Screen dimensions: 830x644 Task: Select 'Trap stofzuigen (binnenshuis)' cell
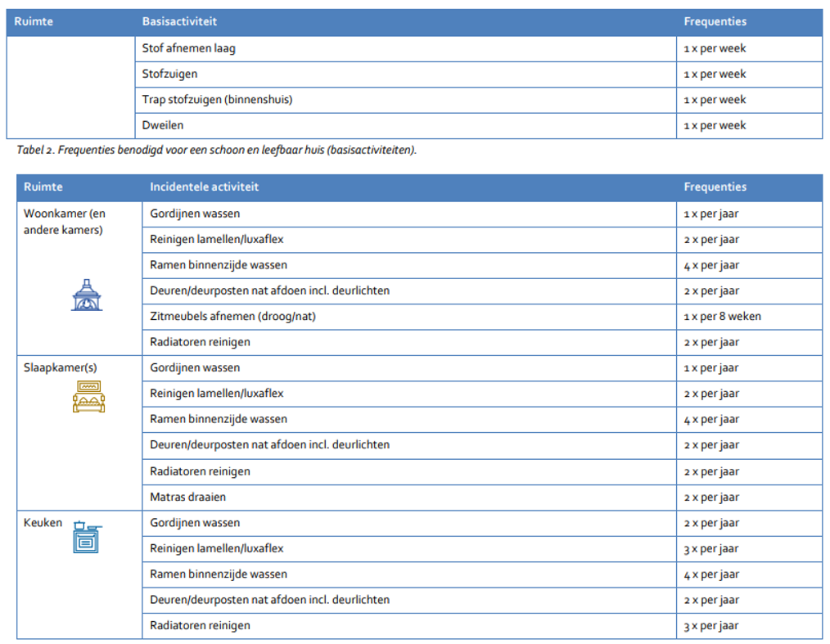click(217, 100)
